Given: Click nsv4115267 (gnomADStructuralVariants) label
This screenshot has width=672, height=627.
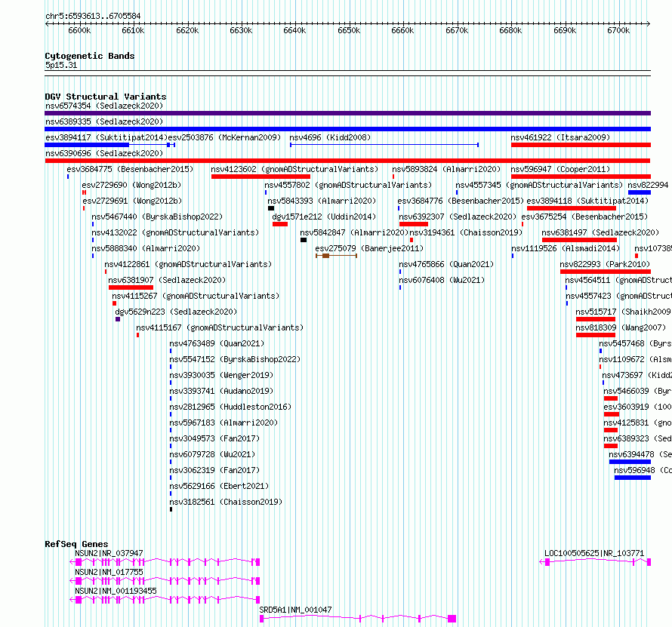Looking at the screenshot, I should pyautogui.click(x=196, y=296).
